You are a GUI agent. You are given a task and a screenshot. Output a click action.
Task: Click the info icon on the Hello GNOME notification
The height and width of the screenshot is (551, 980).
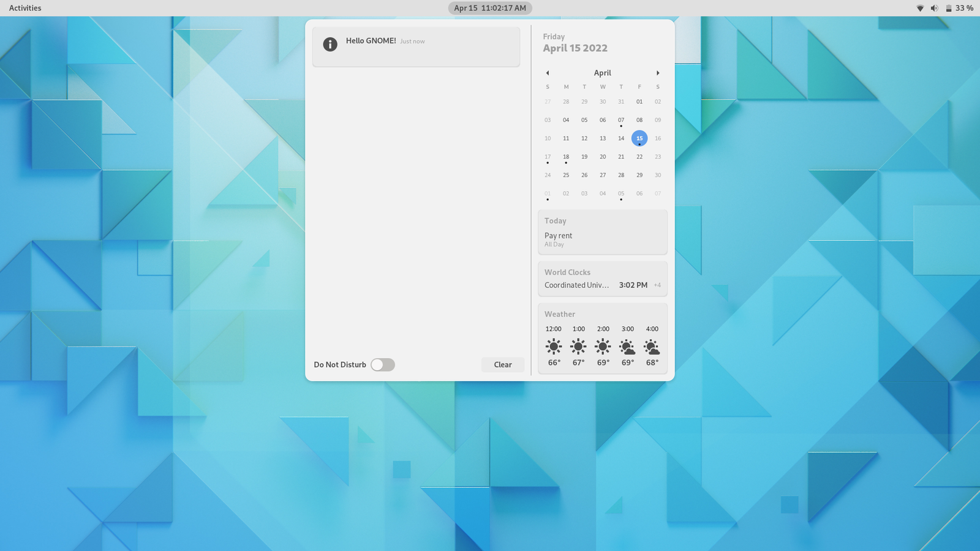click(330, 43)
